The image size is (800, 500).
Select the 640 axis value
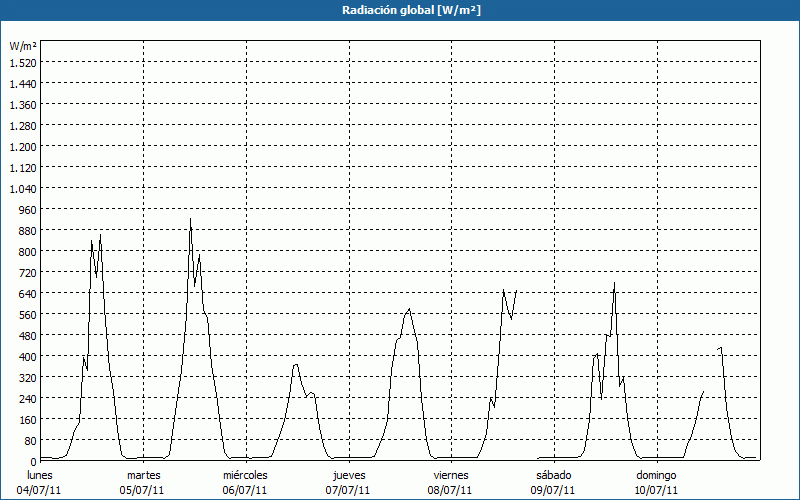[28, 294]
